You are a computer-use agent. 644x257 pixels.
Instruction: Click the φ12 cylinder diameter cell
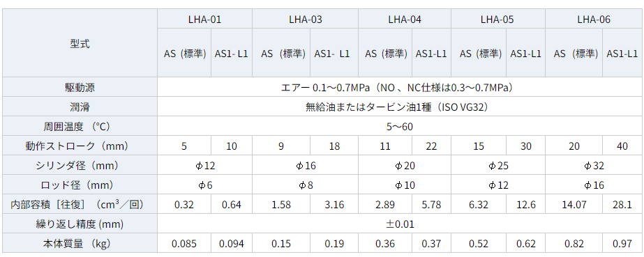pyautogui.click(x=204, y=166)
